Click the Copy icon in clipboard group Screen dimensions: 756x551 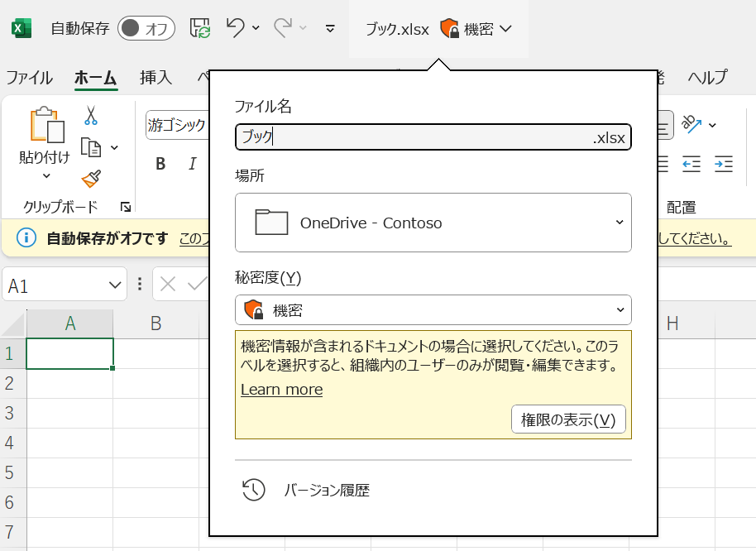90,147
